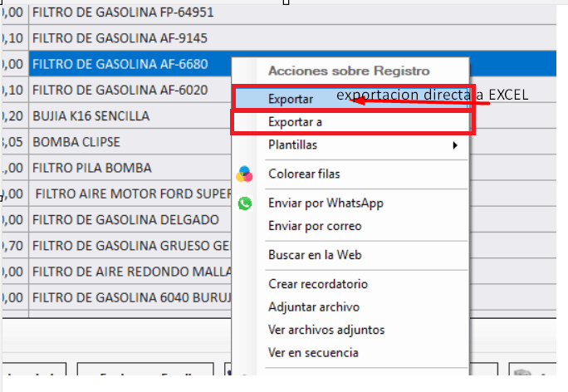Select Ver en secuencia entry
This screenshot has height=392, width=568.
(x=313, y=352)
